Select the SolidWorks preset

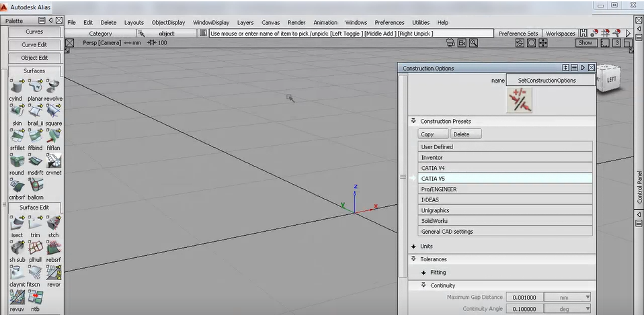tap(505, 221)
